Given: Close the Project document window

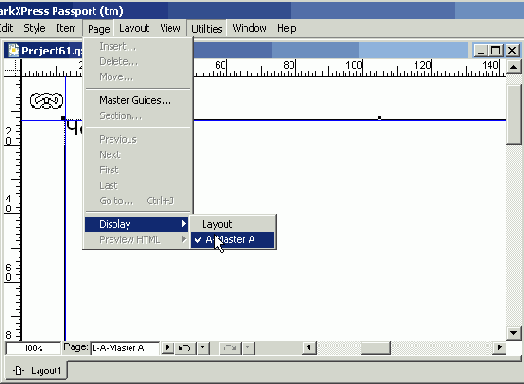Looking at the screenshot, I should [512, 51].
